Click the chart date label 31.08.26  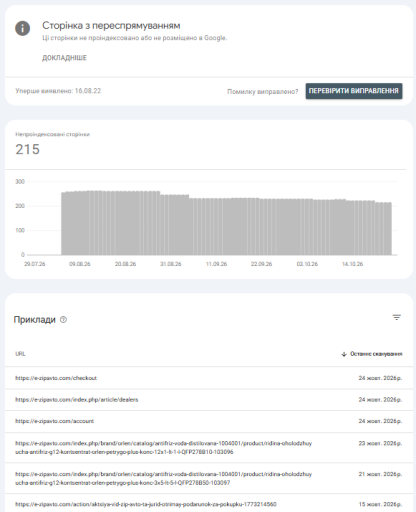click(171, 264)
